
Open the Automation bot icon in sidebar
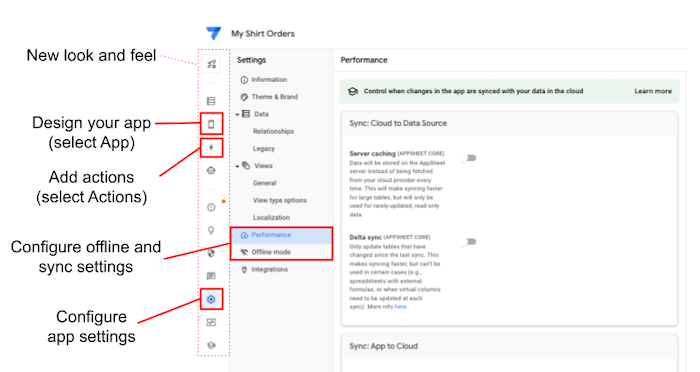tap(211, 171)
